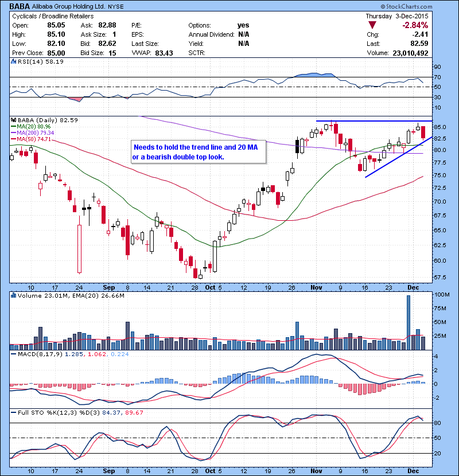Screen dimensions: 459x476
Task: Click the 57.5 level on the price axis
Action: (440, 277)
